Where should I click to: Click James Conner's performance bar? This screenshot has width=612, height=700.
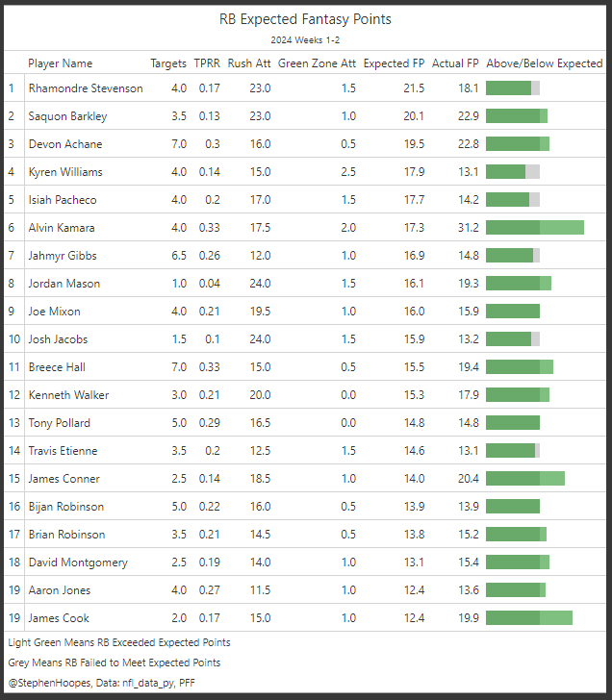pos(525,479)
